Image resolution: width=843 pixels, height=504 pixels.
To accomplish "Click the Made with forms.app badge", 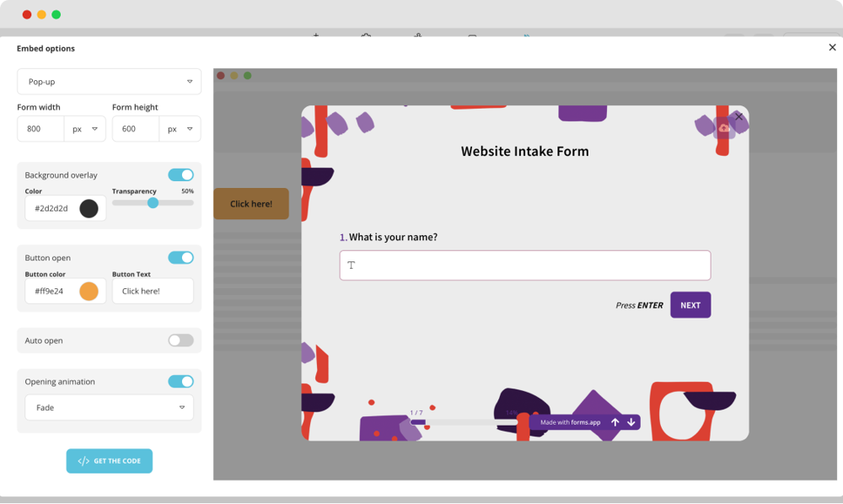I will 569,422.
